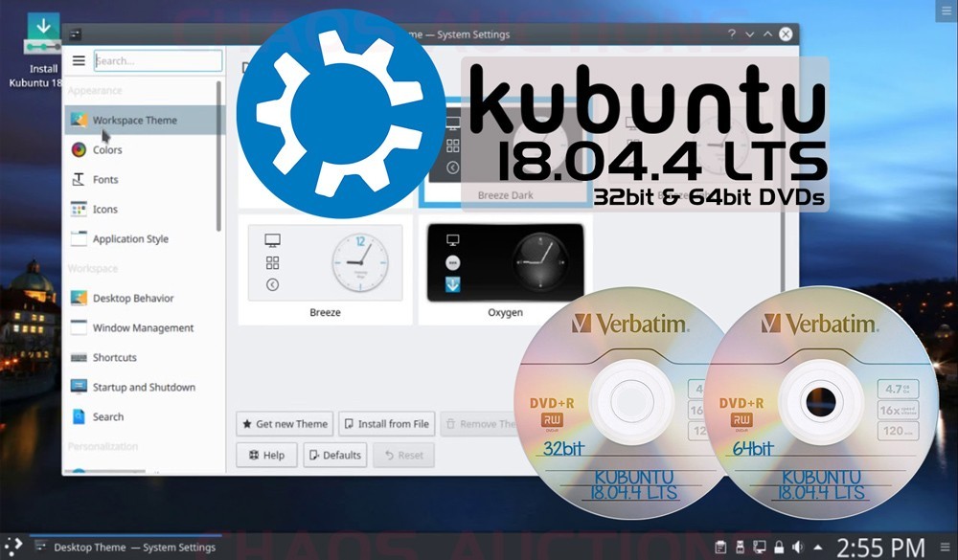Open the System Settings hamburger menu
This screenshot has width=958, height=560.
pyautogui.click(x=79, y=60)
